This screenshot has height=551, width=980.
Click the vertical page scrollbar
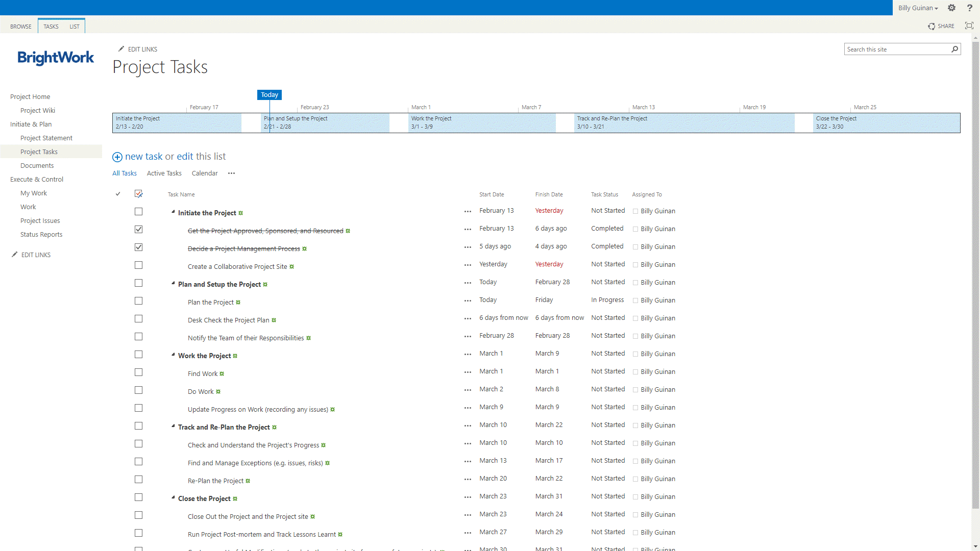975,275
